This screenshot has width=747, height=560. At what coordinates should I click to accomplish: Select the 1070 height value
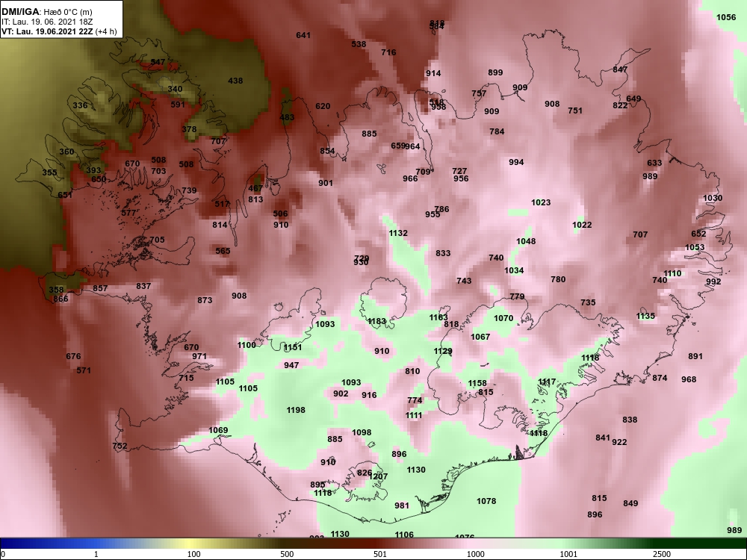(503, 319)
